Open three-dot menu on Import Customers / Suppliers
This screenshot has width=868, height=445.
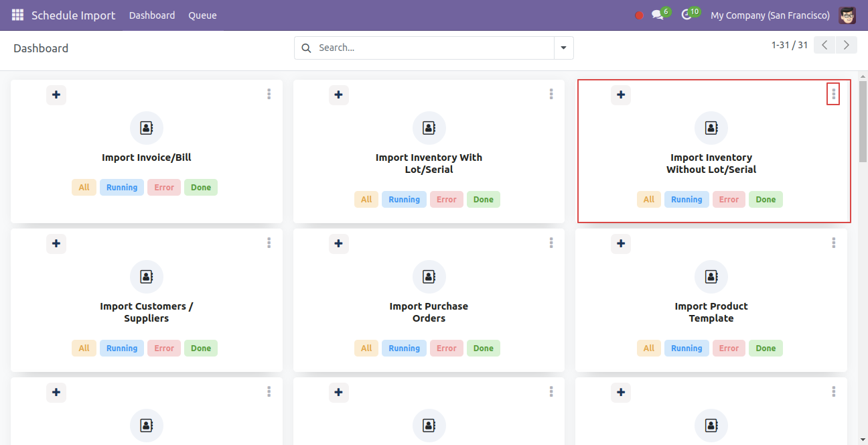(x=269, y=243)
